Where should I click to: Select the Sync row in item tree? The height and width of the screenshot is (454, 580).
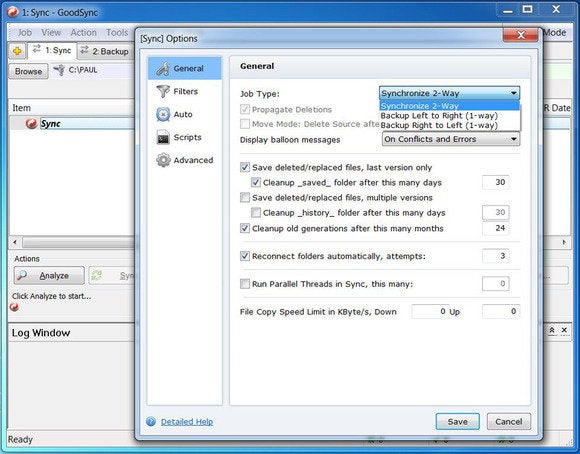[x=72, y=123]
